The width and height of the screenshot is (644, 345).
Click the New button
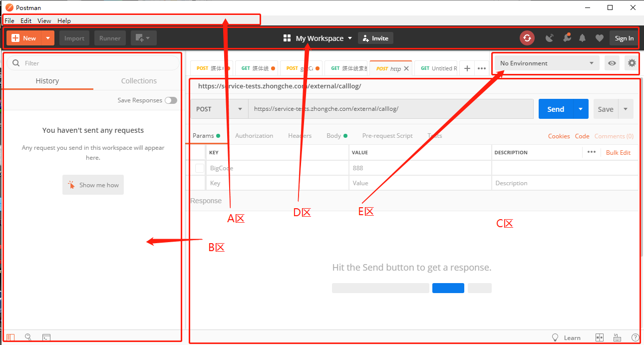coord(24,38)
